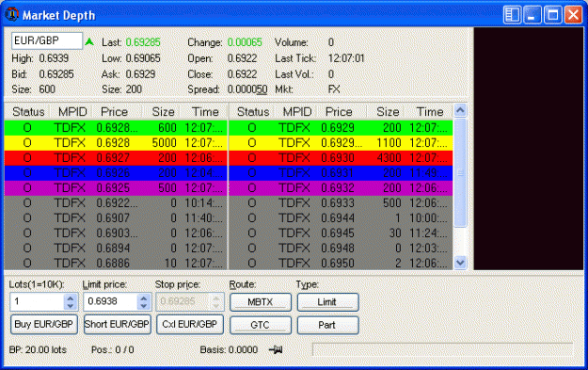The width and height of the screenshot is (588, 370).
Task: Click the Buy EUR/GBP button
Action: pyautogui.click(x=44, y=324)
